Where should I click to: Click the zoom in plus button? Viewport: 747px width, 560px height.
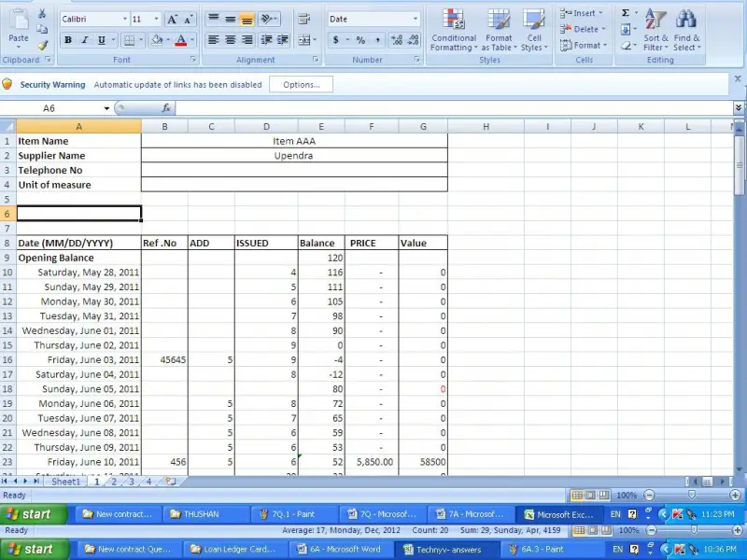(736, 496)
